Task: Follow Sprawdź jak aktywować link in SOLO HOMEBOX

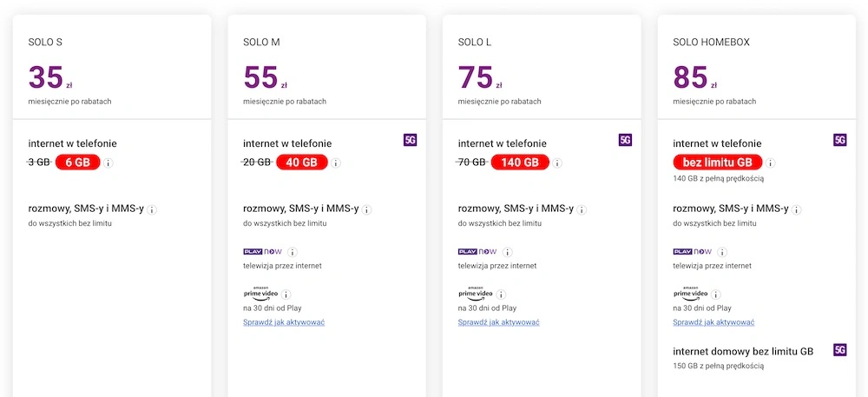Action: 713,322
